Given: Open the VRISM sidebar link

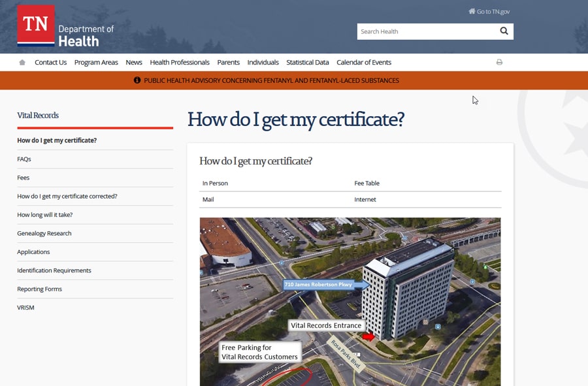Looking at the screenshot, I should [25, 308].
